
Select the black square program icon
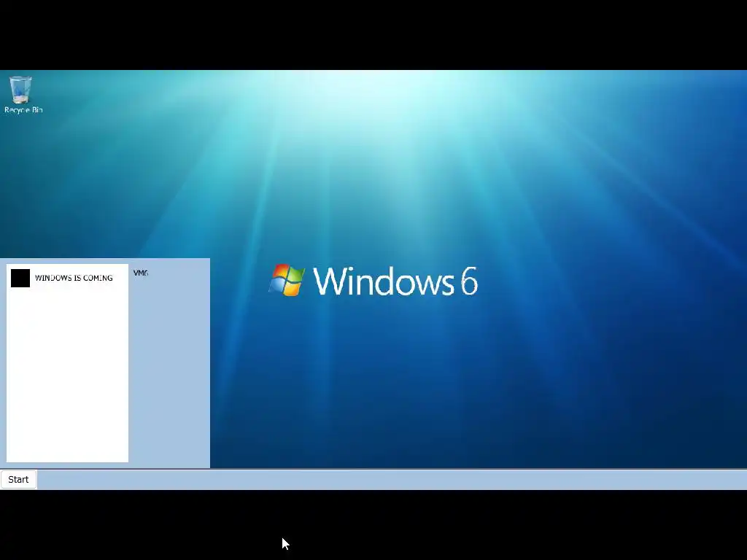click(x=20, y=278)
